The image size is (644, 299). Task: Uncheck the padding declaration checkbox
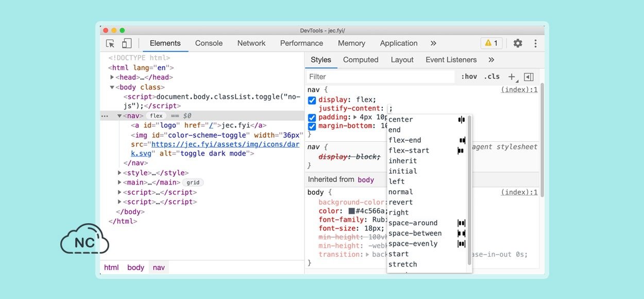click(x=312, y=118)
